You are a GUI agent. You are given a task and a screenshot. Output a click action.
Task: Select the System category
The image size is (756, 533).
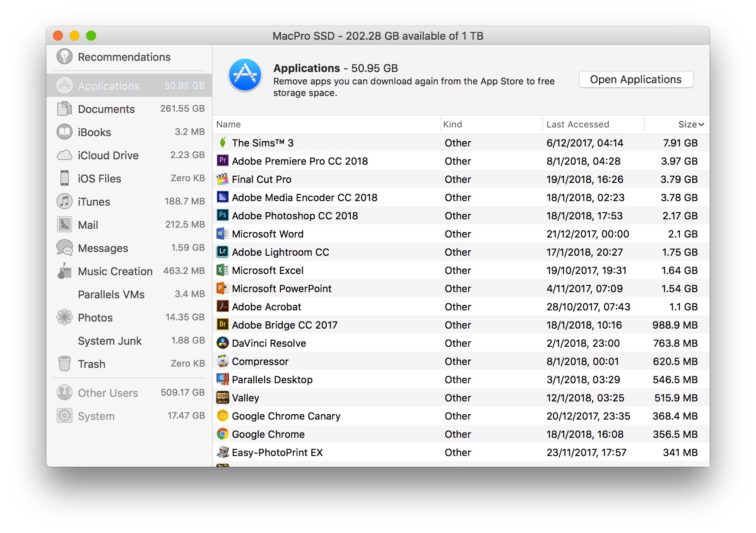pos(129,416)
